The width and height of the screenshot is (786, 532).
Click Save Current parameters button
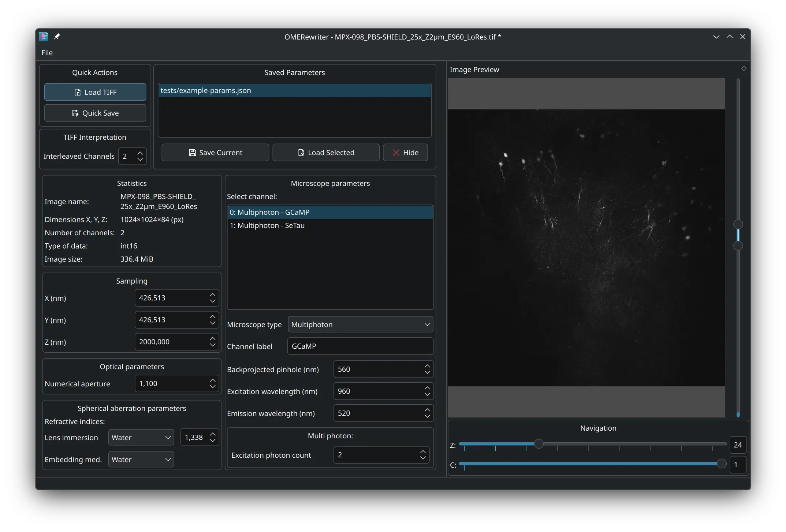tap(215, 153)
